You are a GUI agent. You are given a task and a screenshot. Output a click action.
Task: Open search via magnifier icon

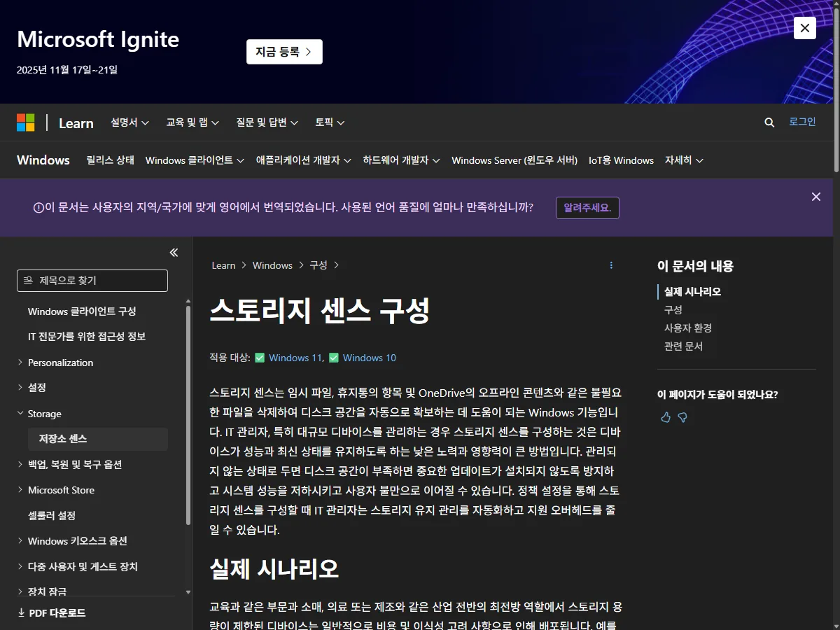769,122
